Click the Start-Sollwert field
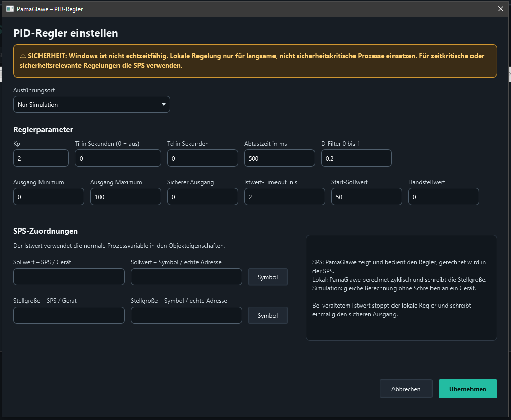511x420 pixels. tap(367, 197)
